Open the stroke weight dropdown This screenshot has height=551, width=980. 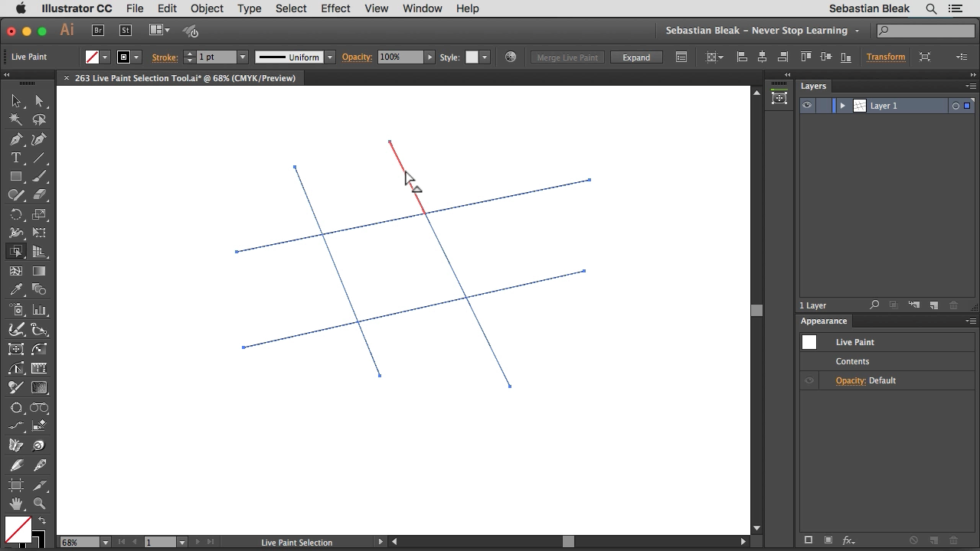pos(243,57)
